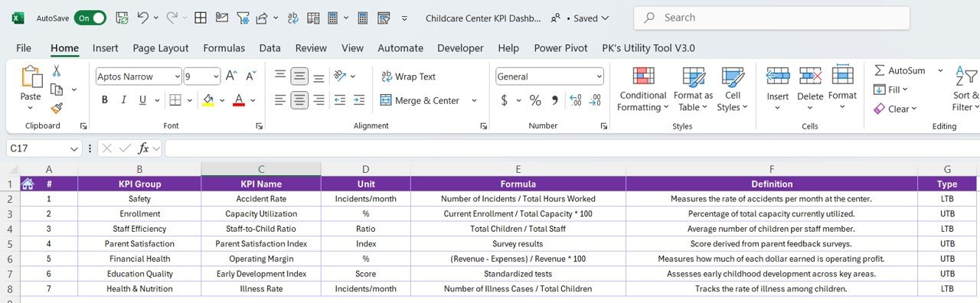Click the home icon in cell A1
The height and width of the screenshot is (303, 980).
28,184
